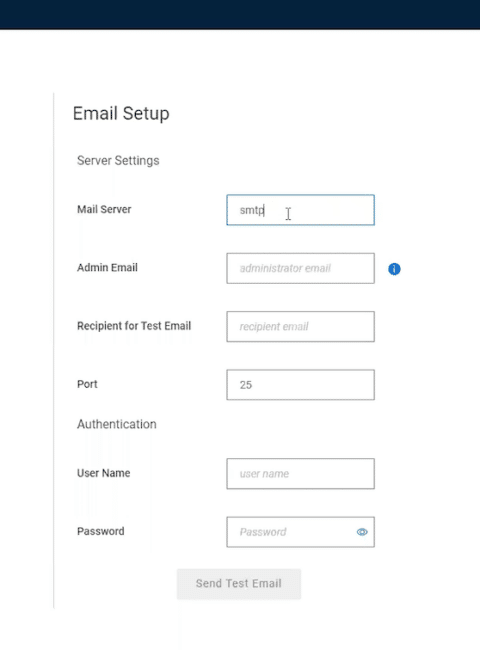Click the dark navy header bar

[240, 15]
